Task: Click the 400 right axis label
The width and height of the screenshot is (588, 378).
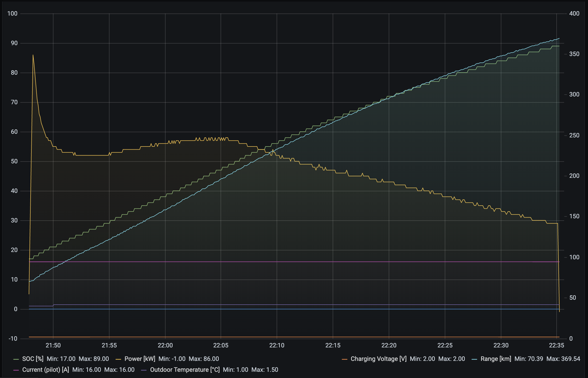Action: 574,13
